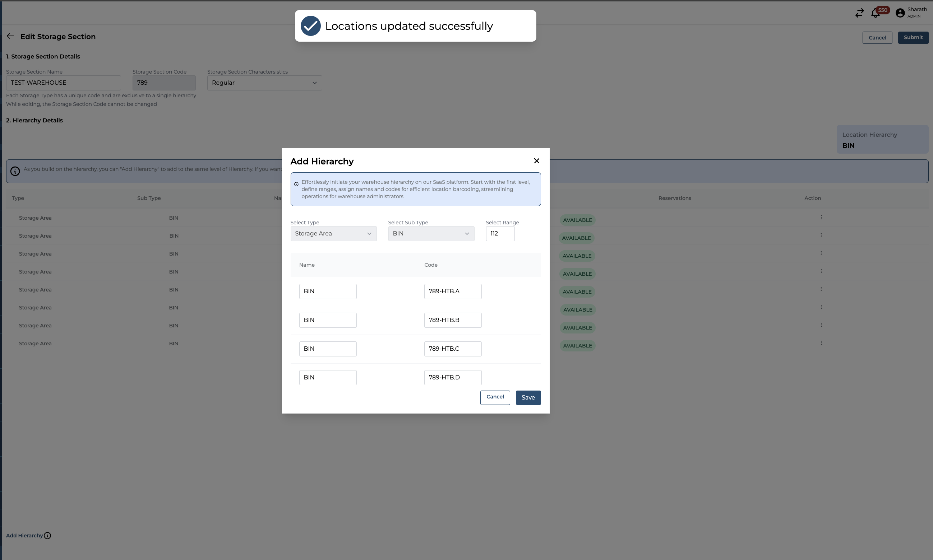Open action menu for first Storage Area row

click(821, 217)
